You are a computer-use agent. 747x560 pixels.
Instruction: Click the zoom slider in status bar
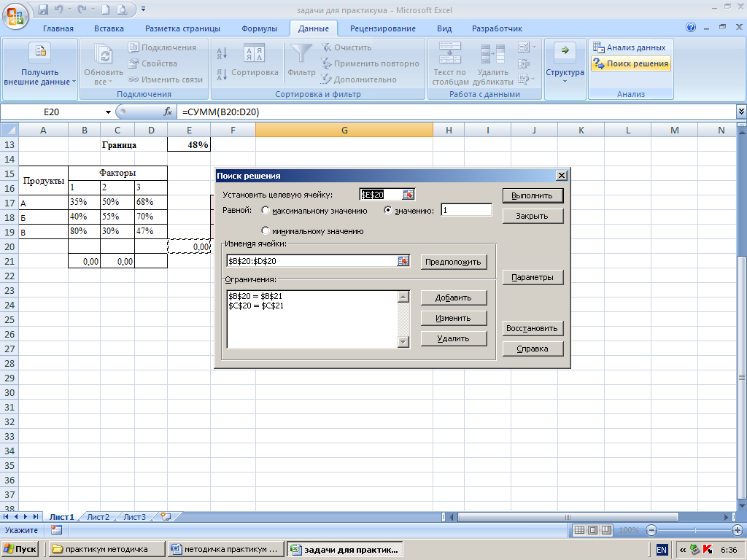(694, 530)
